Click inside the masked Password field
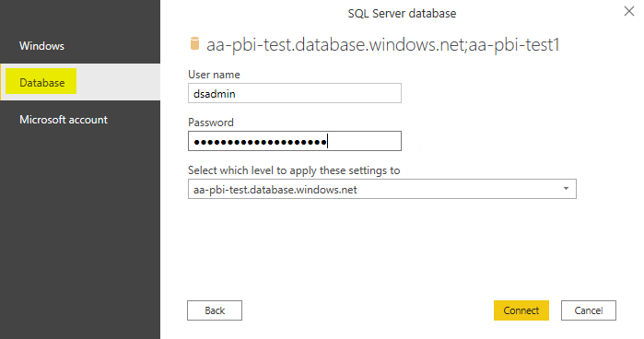Viewport: 644px width, 339px height. (295, 141)
